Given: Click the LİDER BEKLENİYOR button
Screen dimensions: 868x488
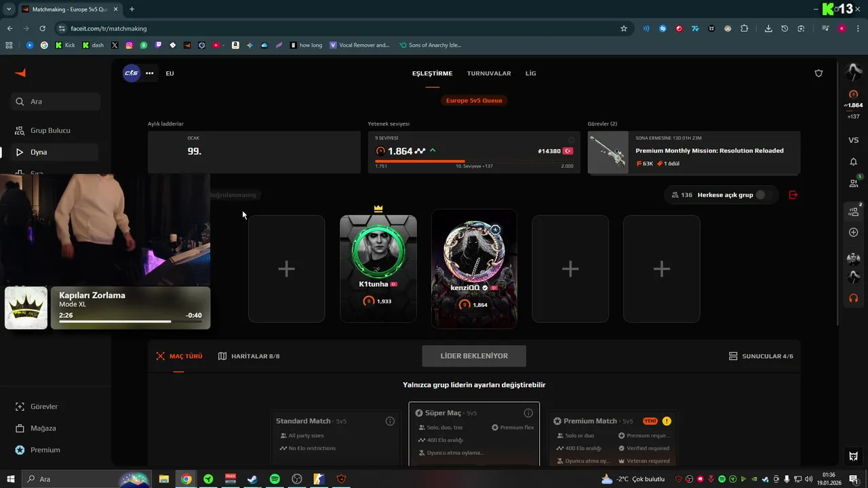Looking at the screenshot, I should 474,356.
